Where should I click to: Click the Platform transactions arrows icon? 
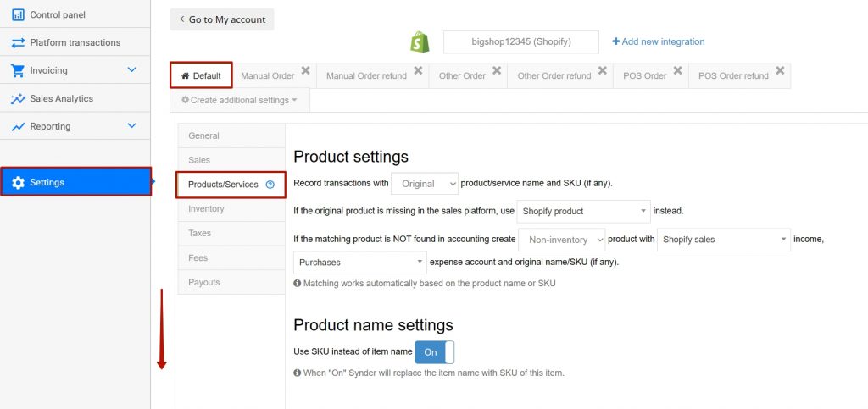click(18, 42)
